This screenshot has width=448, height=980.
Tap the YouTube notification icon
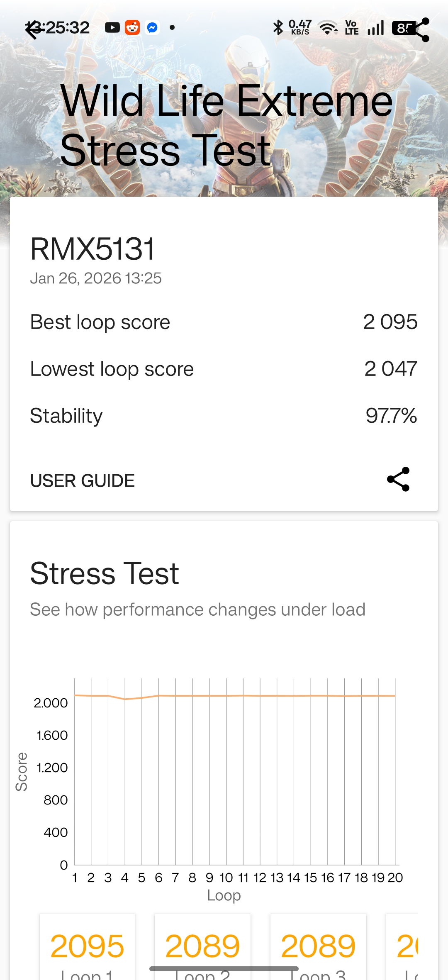click(112, 28)
